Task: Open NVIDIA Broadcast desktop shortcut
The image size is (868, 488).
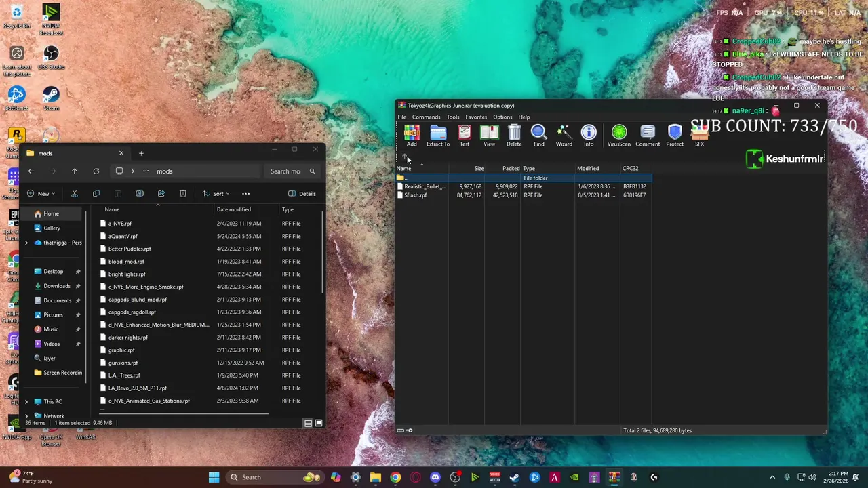Action: tap(51, 19)
